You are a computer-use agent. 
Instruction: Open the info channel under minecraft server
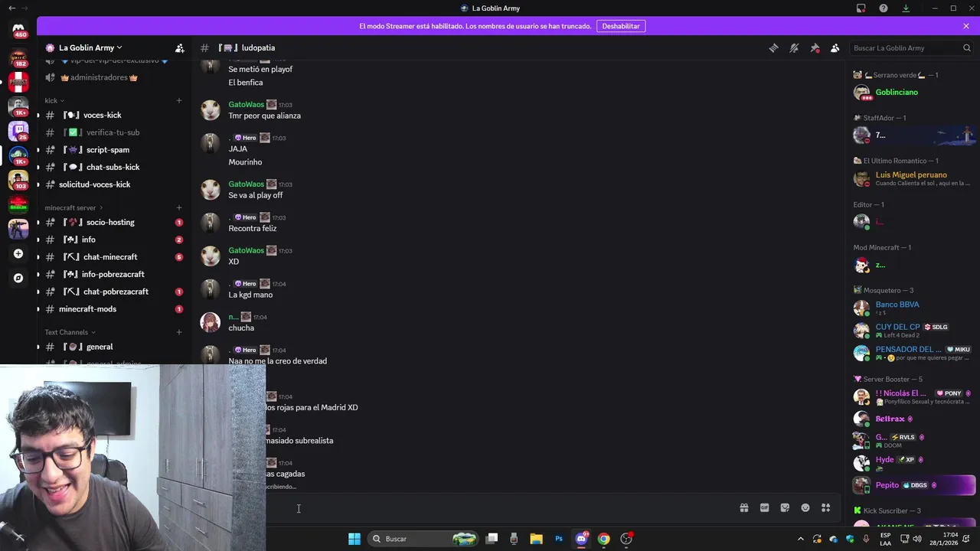pyautogui.click(x=113, y=240)
